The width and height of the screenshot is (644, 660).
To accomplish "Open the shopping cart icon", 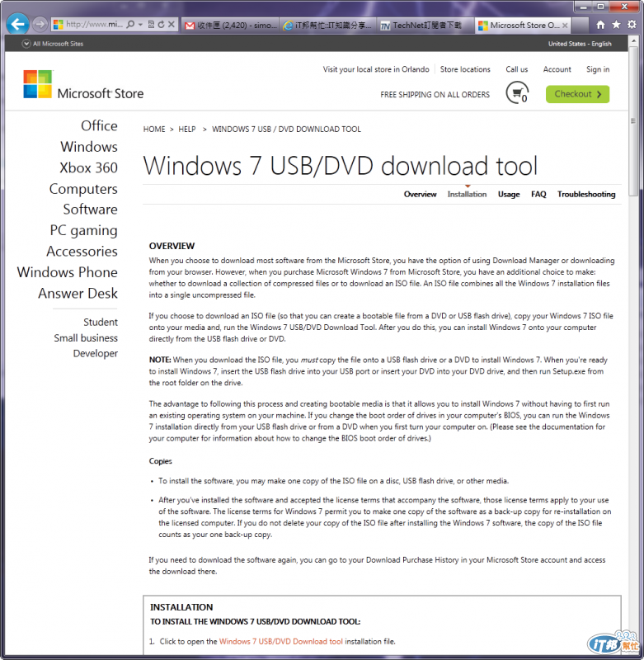I will [517, 92].
